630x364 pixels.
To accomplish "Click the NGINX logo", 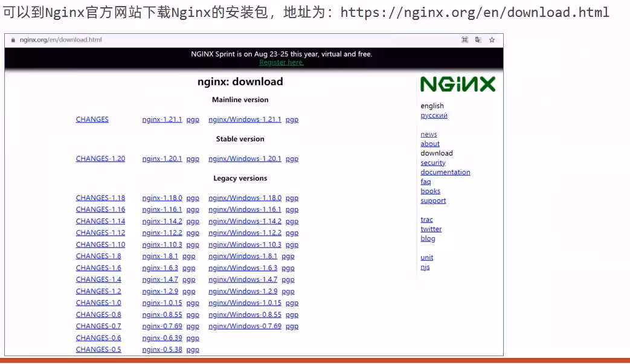I will [x=458, y=85].
